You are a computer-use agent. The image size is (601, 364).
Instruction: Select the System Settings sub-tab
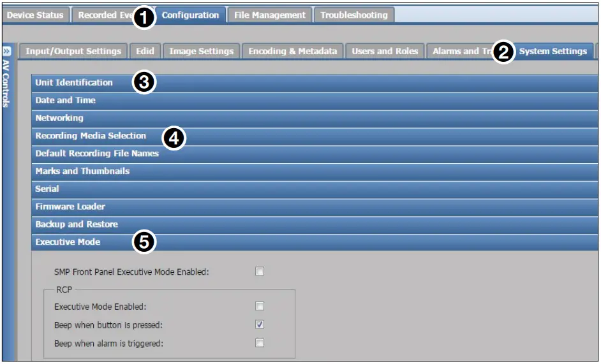coord(553,51)
